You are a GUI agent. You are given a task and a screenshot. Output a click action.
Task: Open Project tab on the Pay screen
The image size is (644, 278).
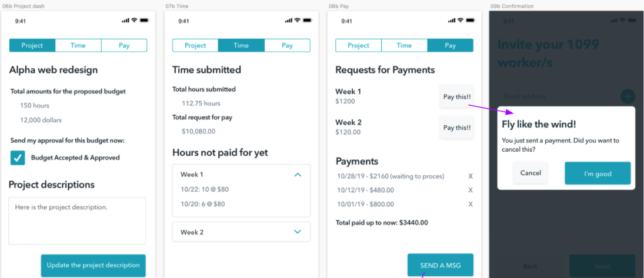(358, 45)
